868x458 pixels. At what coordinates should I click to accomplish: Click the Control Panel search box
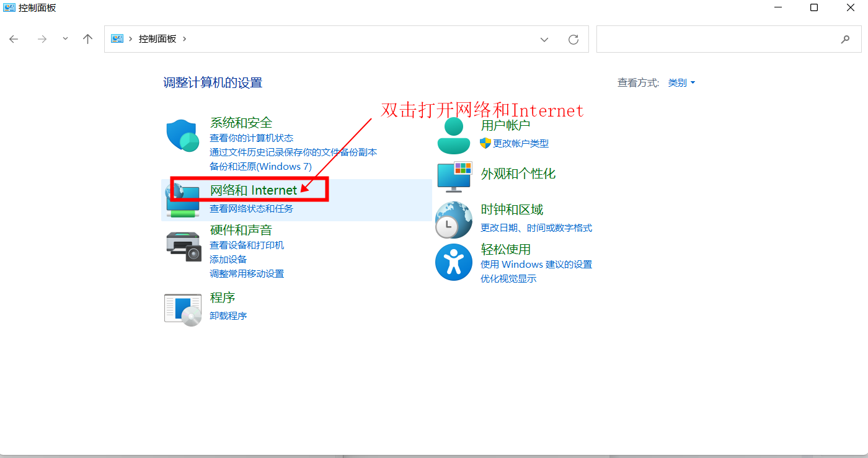(716, 39)
